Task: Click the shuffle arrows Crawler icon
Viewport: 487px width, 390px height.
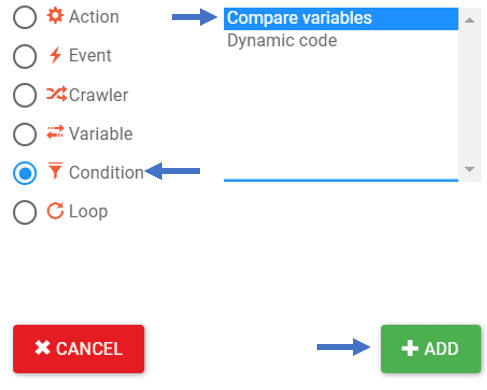Action: pyautogui.click(x=57, y=94)
